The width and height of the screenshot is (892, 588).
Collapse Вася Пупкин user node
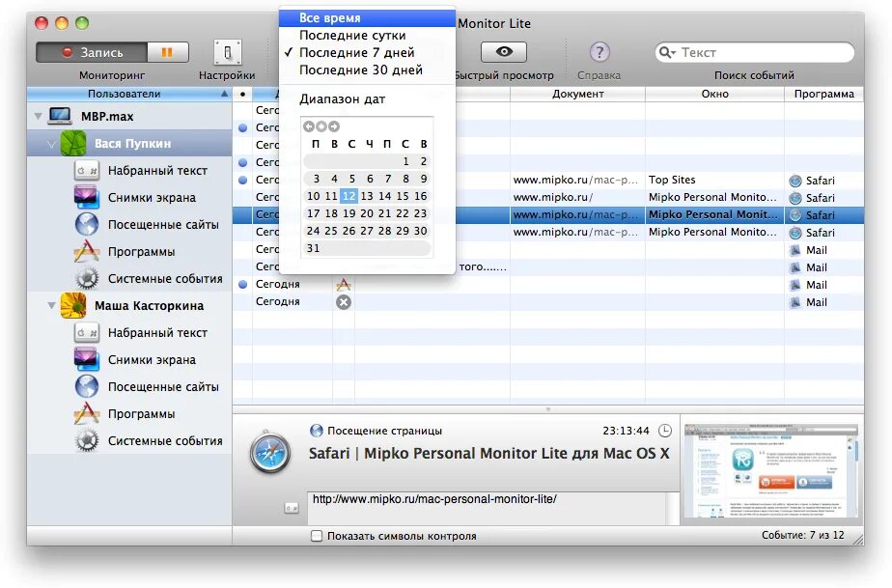point(52,144)
